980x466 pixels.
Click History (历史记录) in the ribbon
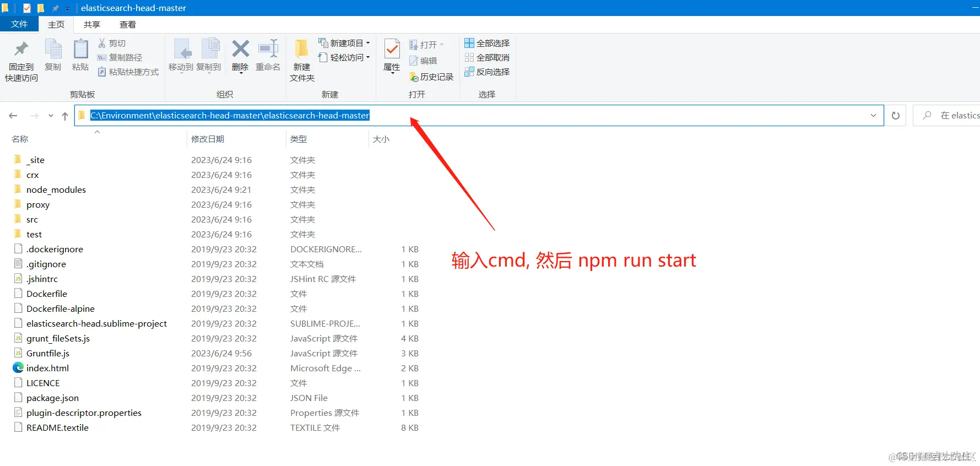(x=431, y=77)
